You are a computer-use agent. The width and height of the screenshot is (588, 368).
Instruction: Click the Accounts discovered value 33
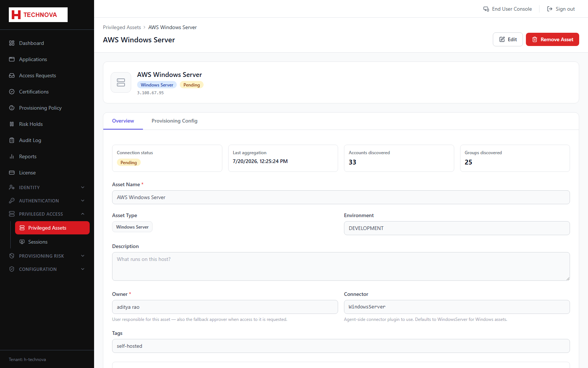pos(352,162)
